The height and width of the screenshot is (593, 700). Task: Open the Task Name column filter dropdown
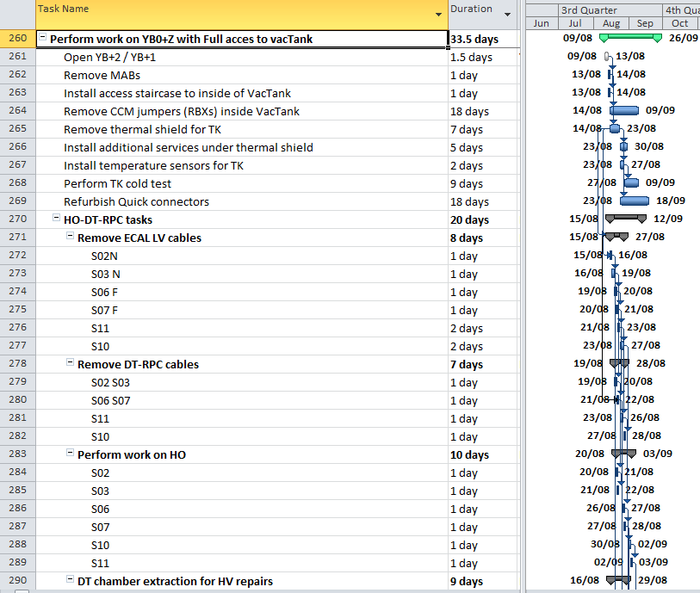(x=438, y=15)
